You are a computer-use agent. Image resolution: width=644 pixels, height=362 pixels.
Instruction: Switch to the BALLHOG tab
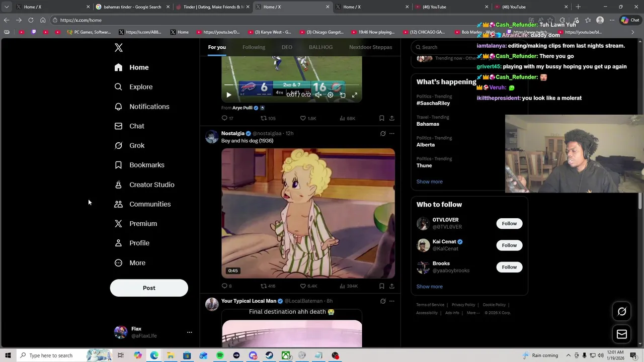coord(320,47)
